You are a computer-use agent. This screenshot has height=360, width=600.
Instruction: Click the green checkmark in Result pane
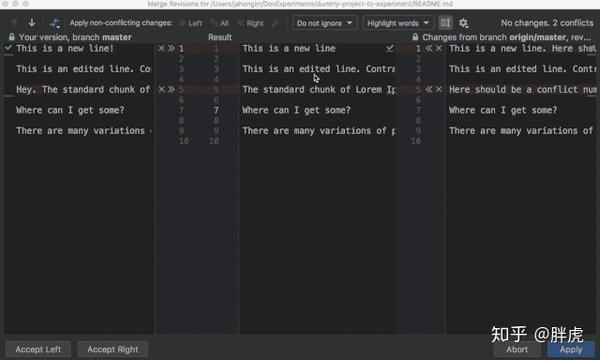coord(390,48)
